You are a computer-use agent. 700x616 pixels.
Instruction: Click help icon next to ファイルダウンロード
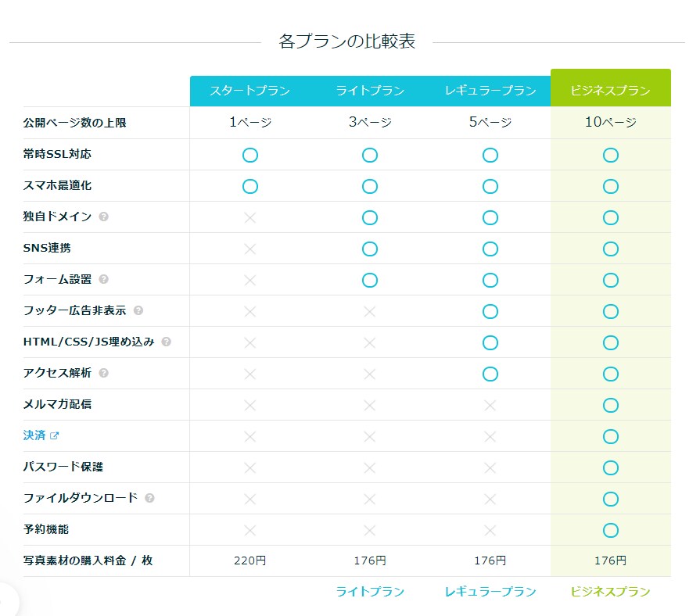(149, 498)
